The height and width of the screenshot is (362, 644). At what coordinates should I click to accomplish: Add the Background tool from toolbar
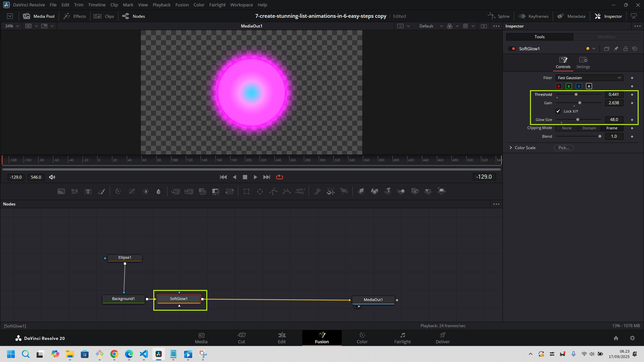coord(61,191)
